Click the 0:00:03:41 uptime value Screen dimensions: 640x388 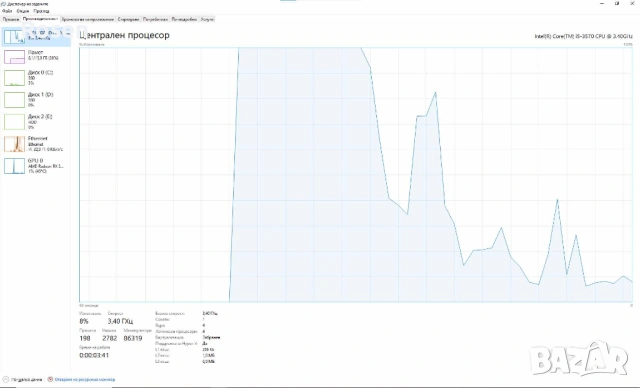click(94, 355)
